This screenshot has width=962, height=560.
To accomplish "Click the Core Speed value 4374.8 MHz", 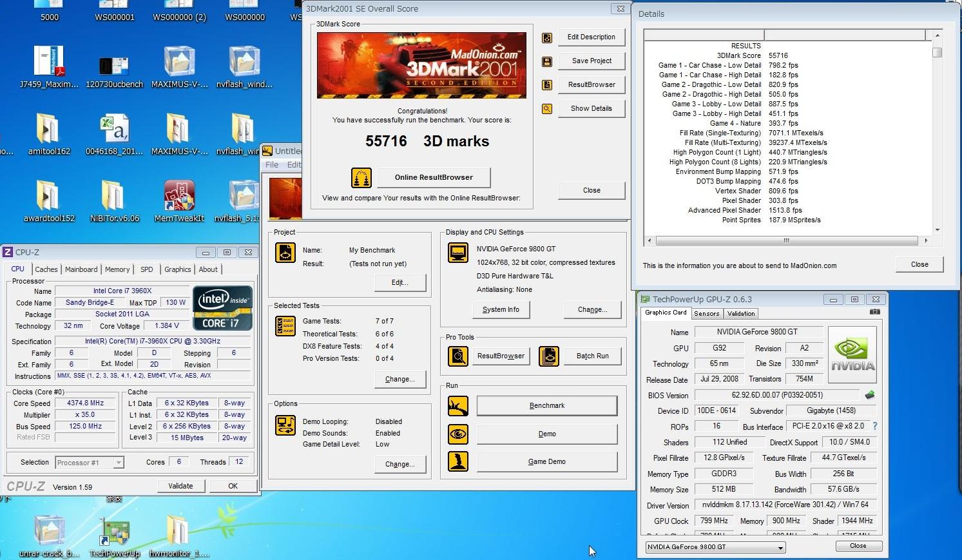I will point(85,403).
